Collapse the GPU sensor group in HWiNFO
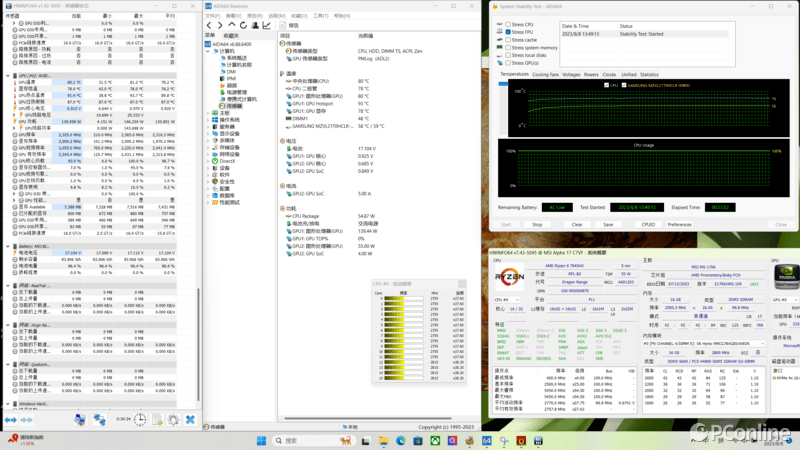The image size is (800, 450). point(8,76)
